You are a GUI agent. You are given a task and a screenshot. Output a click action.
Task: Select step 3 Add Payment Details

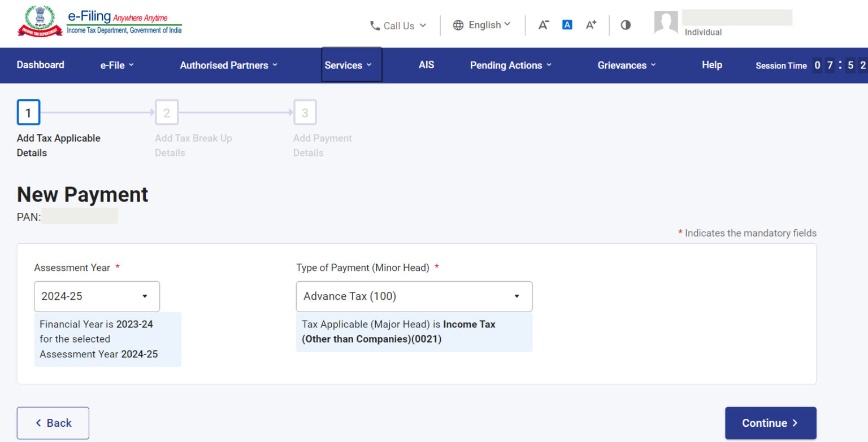pyautogui.click(x=305, y=112)
